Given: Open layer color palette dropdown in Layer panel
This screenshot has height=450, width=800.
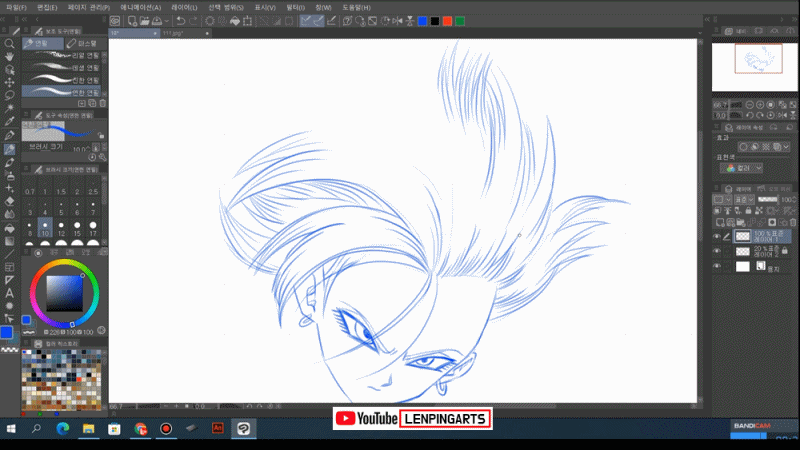Looking at the screenshot, I should 721,199.
